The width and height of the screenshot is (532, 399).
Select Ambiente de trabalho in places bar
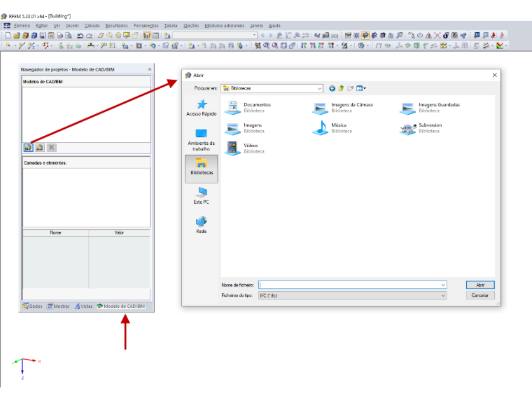[x=201, y=140]
